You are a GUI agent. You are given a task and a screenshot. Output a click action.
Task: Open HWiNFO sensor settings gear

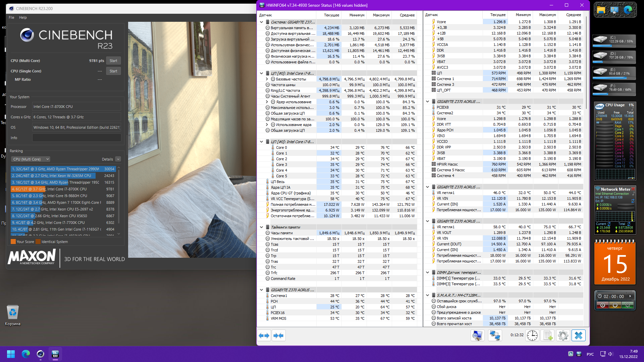[x=563, y=335]
